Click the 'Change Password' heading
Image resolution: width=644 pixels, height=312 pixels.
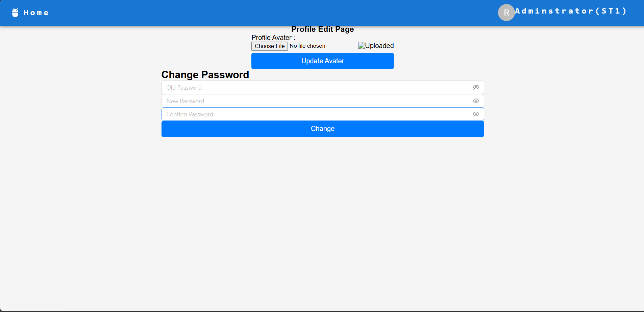click(x=205, y=75)
